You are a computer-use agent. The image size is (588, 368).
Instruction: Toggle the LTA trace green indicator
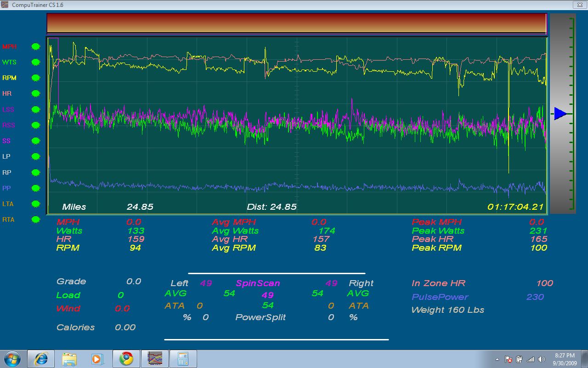[x=35, y=204]
